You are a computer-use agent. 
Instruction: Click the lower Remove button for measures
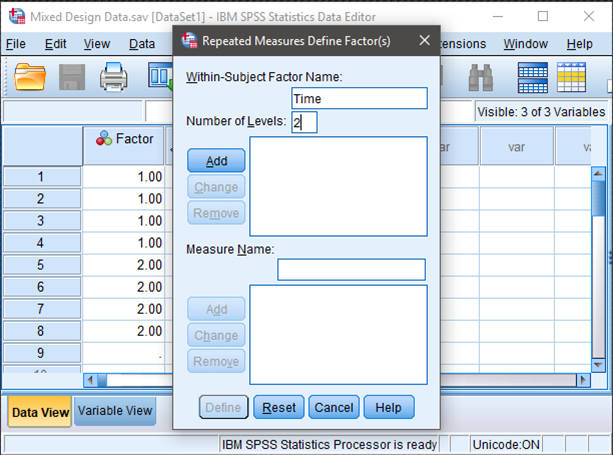coord(216,361)
